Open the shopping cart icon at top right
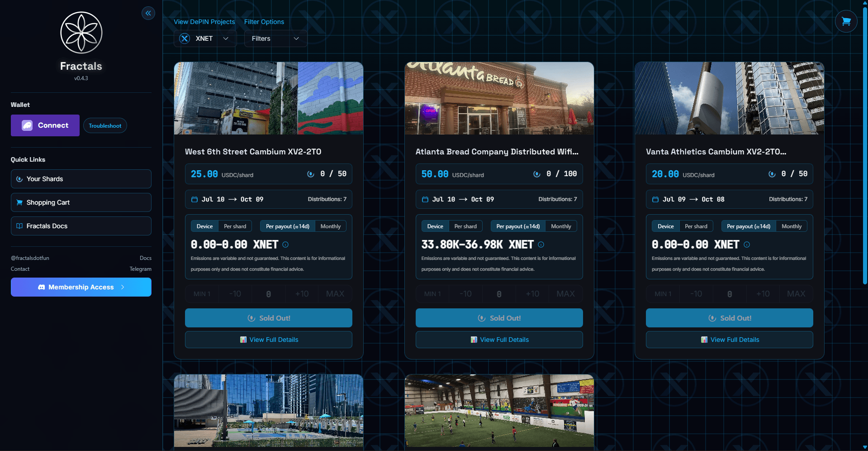 coord(846,21)
